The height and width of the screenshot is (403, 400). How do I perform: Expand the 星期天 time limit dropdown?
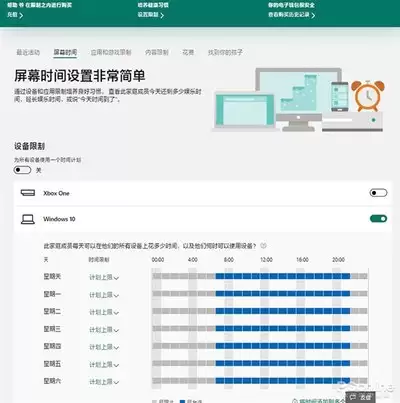(x=104, y=277)
